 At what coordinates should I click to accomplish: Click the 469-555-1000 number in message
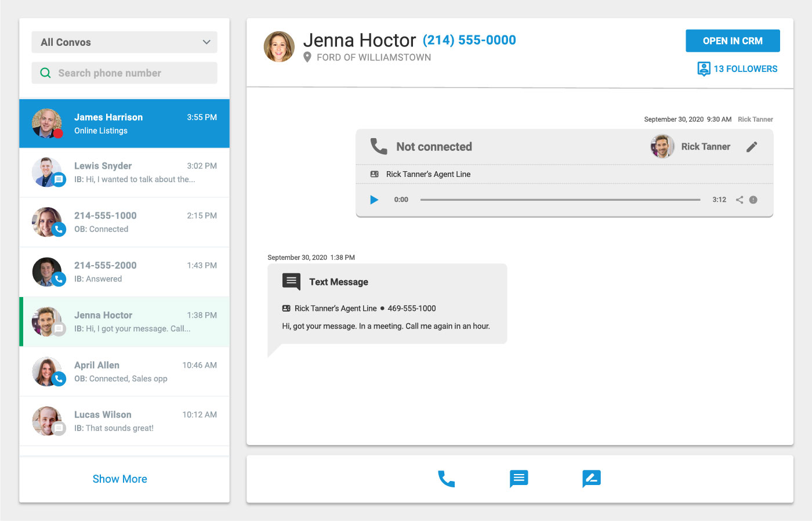coord(412,309)
